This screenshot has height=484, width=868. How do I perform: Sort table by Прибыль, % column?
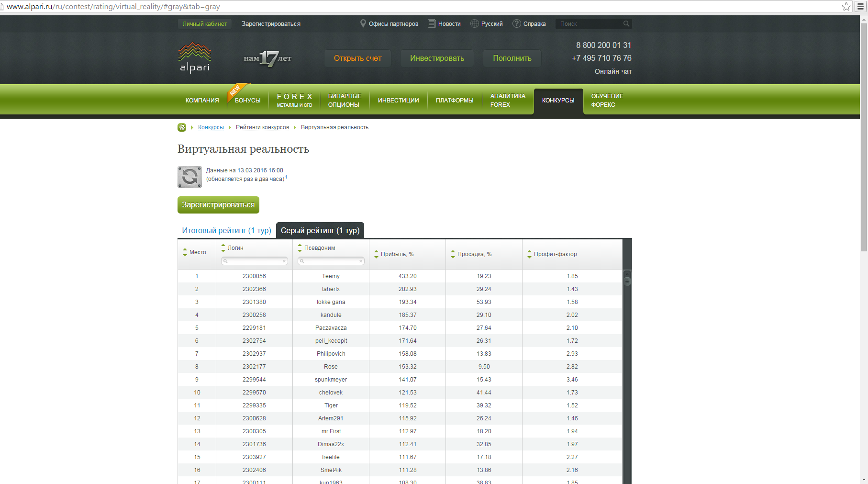click(x=376, y=254)
